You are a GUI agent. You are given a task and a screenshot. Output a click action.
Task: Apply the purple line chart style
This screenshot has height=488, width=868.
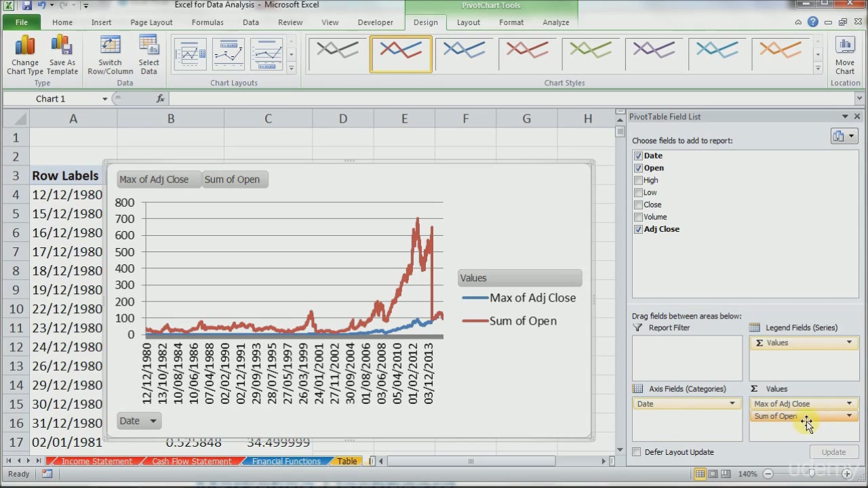tap(653, 54)
